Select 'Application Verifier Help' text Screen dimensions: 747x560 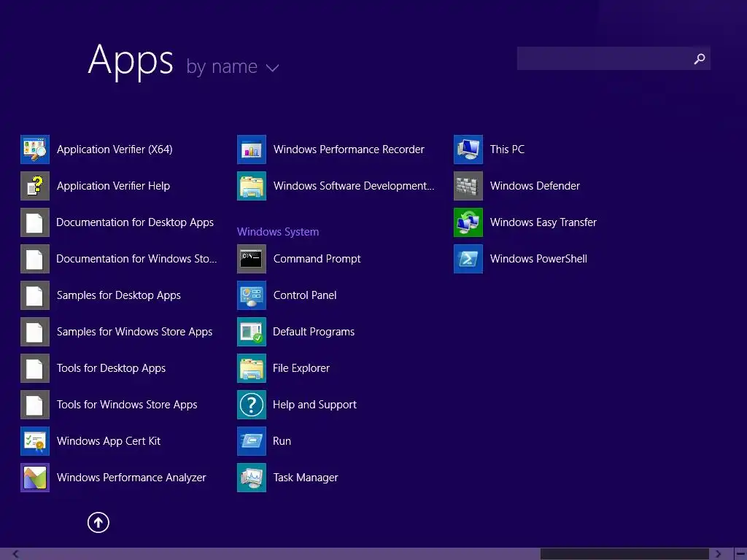[x=113, y=186]
